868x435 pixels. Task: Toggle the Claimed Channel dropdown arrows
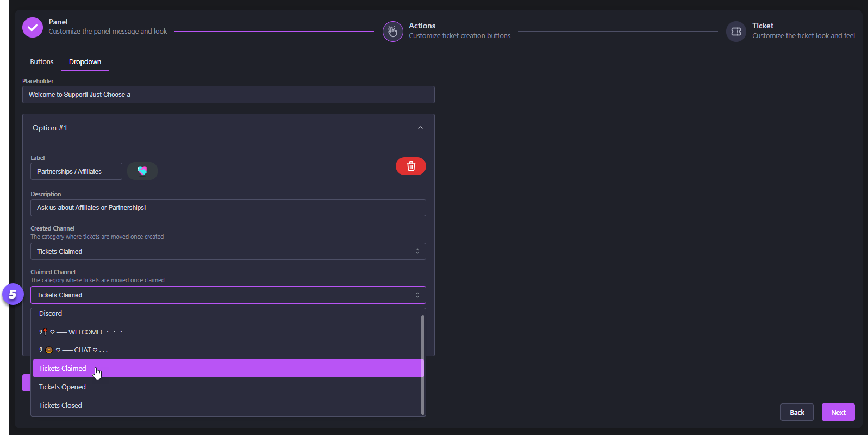417,295
